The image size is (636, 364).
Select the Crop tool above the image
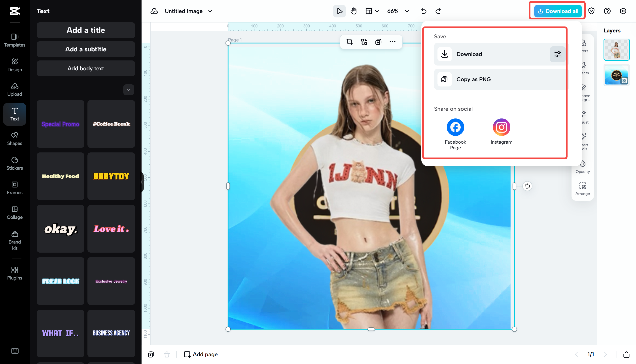click(x=350, y=42)
